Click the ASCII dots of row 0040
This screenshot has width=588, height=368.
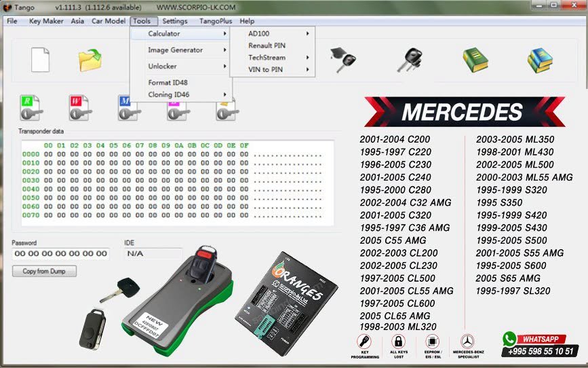tap(288, 190)
